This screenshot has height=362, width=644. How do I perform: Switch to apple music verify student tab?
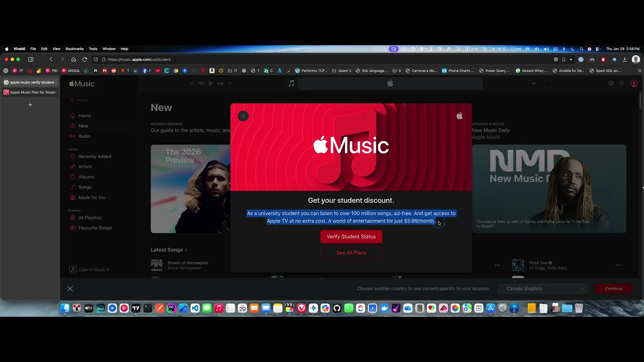(30, 82)
